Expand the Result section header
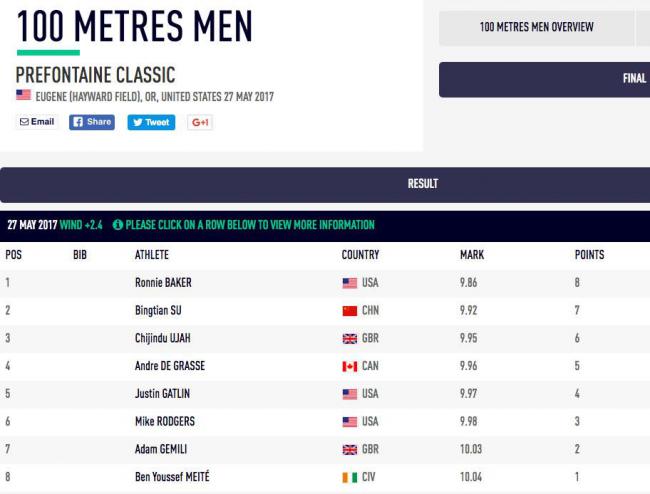This screenshot has width=650, height=494. click(325, 185)
